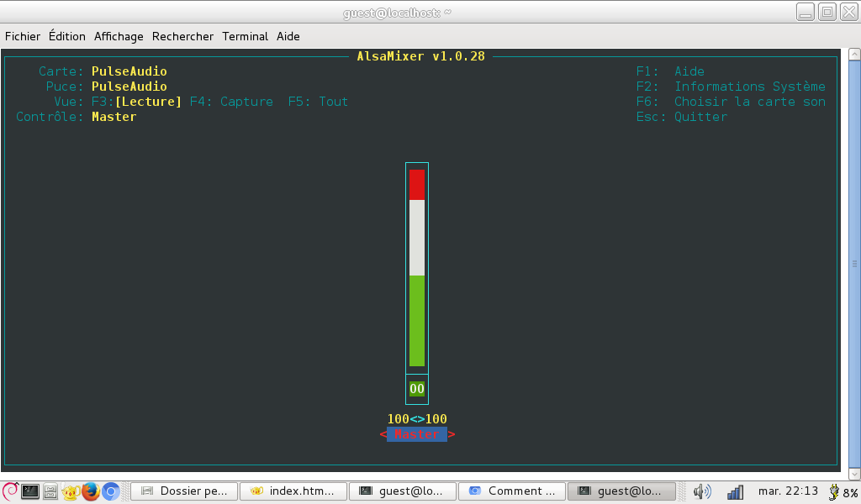Open the Rechercher menu
Screen dimensions: 861x504
182,36
